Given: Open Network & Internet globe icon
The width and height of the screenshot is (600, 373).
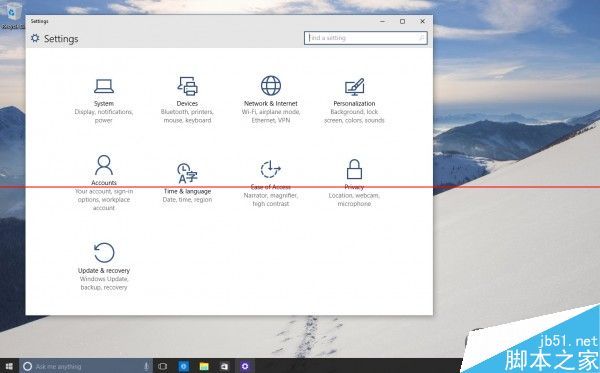Looking at the screenshot, I should pyautogui.click(x=271, y=85).
